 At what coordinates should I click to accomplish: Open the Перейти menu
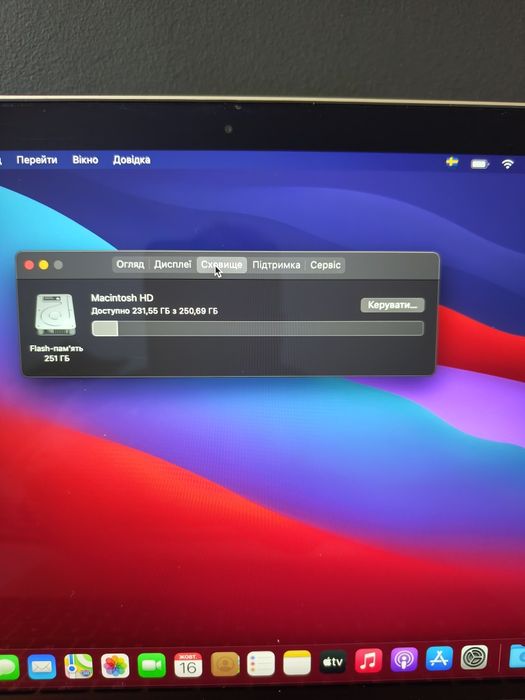(37, 160)
